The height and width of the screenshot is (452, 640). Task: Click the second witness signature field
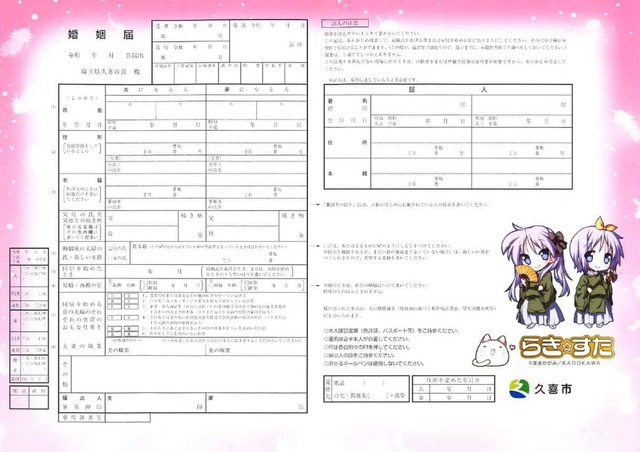tap(522, 105)
